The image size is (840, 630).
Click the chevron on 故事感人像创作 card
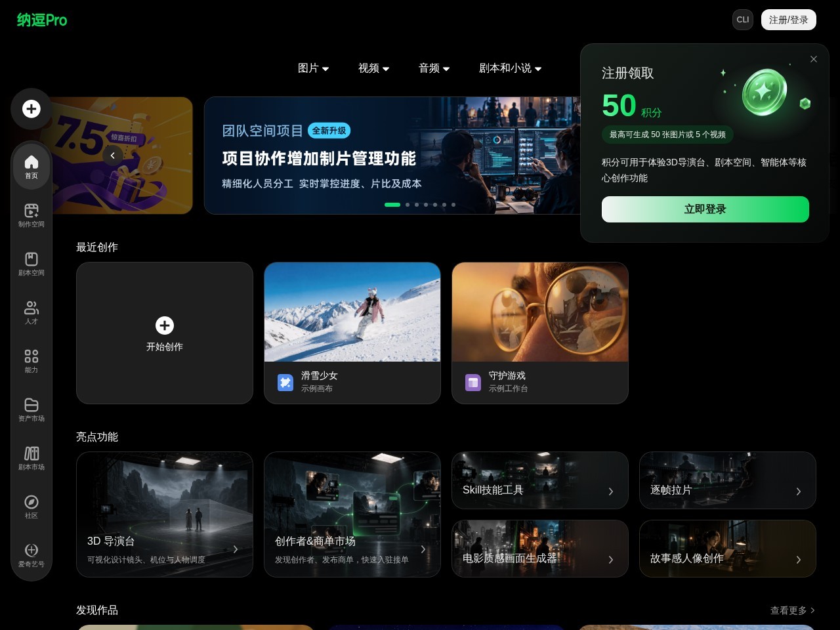point(799,560)
